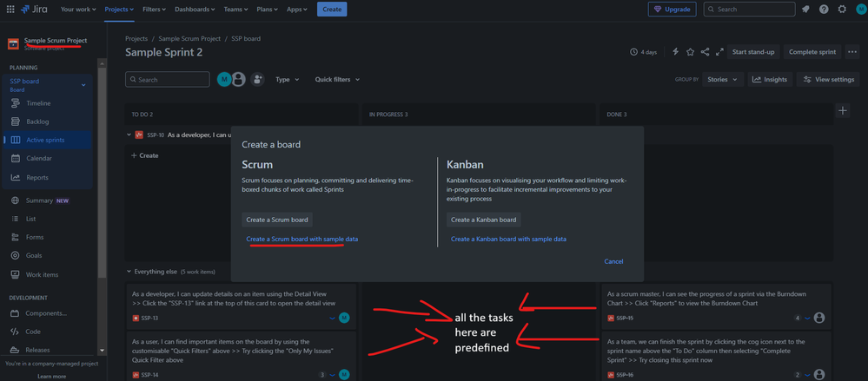Open List in the sidebar

click(31, 219)
